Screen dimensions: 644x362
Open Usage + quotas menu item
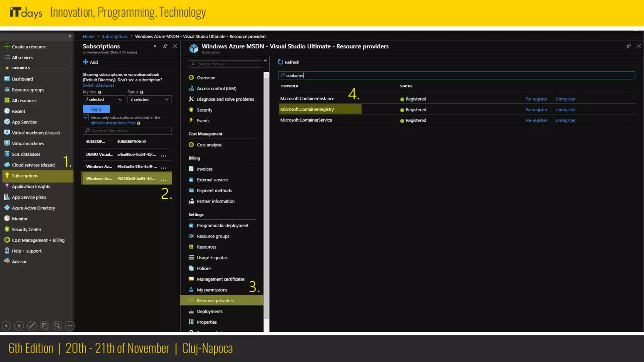pyautogui.click(x=212, y=258)
